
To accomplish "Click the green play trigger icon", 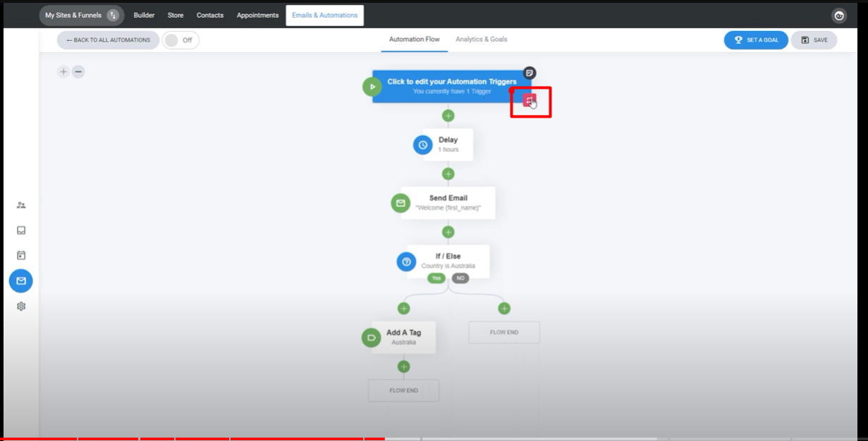I will [372, 87].
